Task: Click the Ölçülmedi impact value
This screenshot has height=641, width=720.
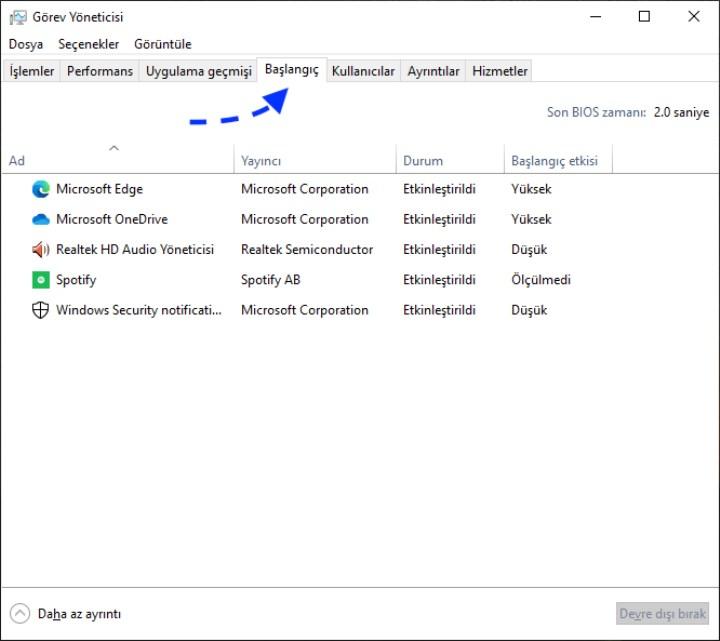Action: pos(541,280)
